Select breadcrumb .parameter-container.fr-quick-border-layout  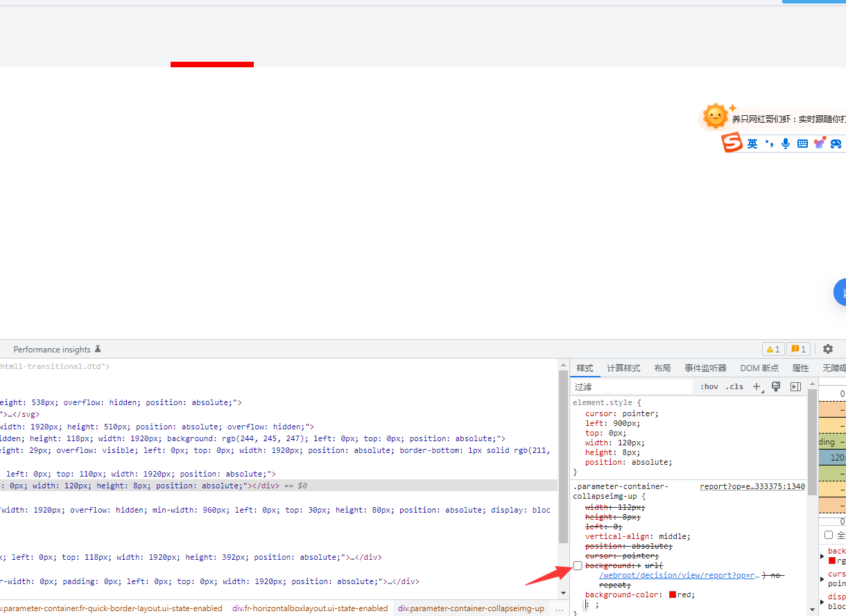(x=111, y=608)
